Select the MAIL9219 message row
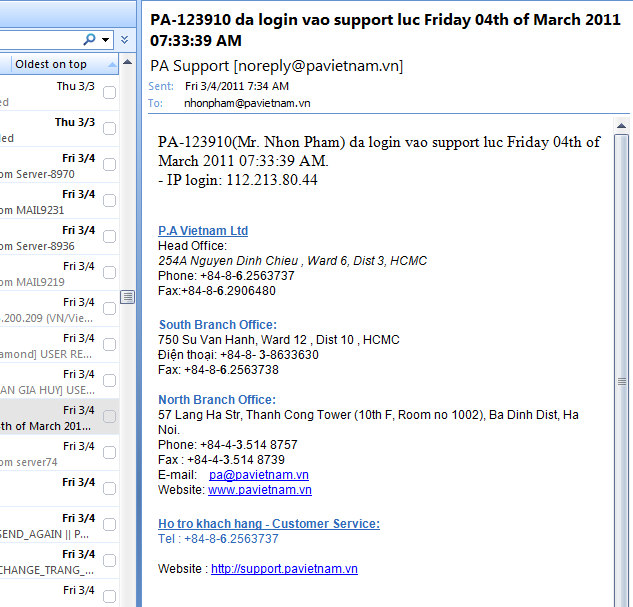 point(59,273)
